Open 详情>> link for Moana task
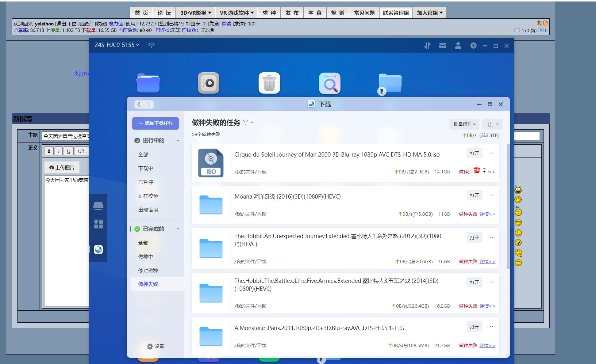Image resolution: width=596 pixels, height=364 pixels. (x=487, y=214)
